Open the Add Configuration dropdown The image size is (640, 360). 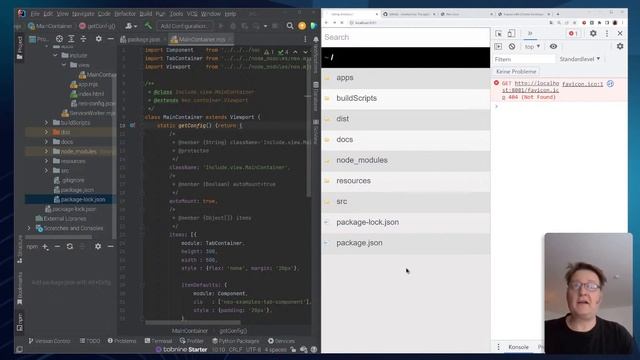[x=184, y=26]
